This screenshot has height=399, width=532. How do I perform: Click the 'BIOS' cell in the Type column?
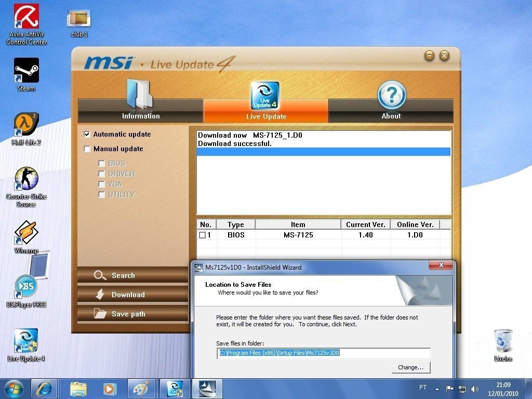click(x=236, y=235)
